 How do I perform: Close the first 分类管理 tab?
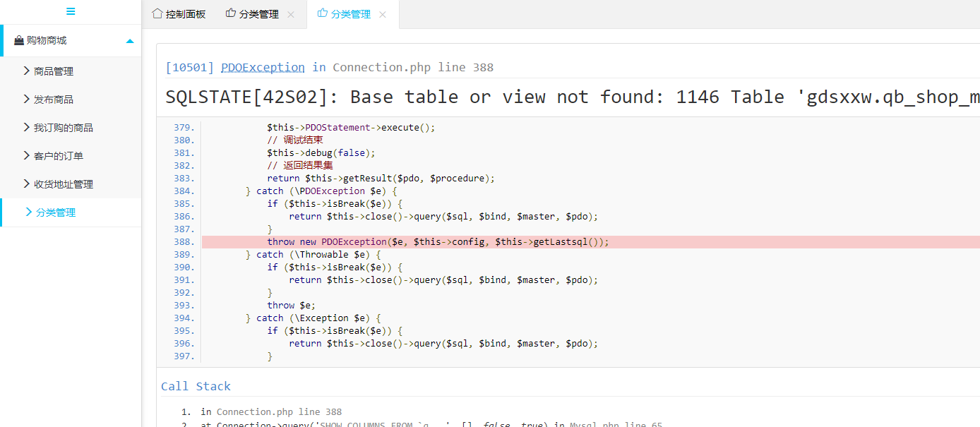(290, 15)
